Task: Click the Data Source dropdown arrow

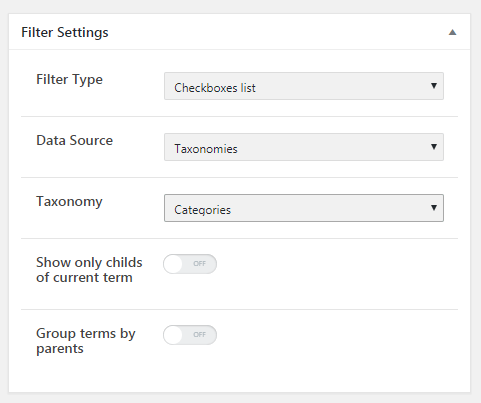Action: (x=434, y=147)
